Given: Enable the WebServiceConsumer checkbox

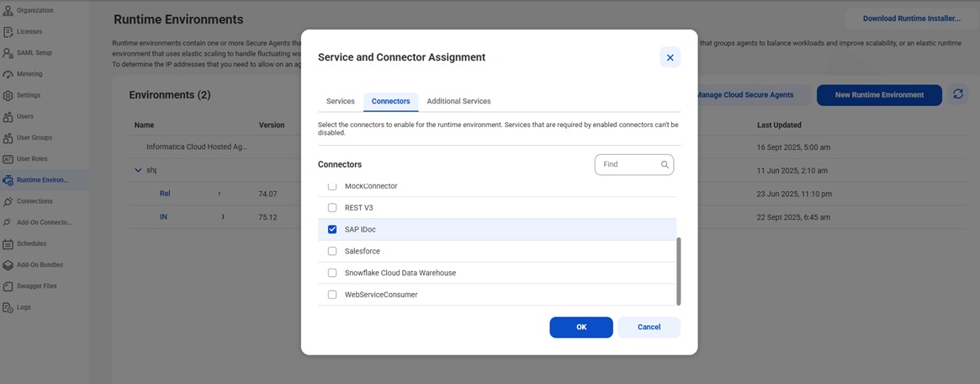Looking at the screenshot, I should tap(332, 295).
